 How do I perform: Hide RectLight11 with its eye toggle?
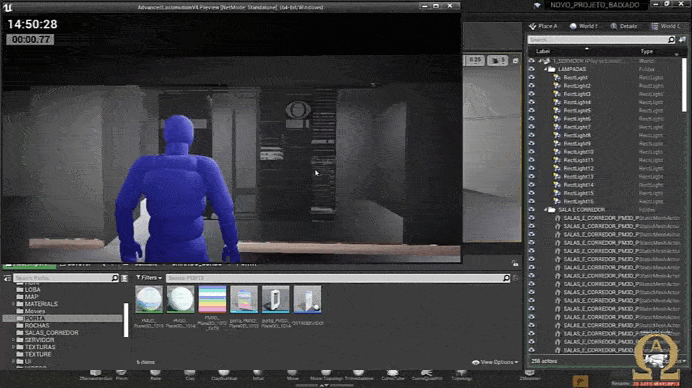(x=531, y=160)
